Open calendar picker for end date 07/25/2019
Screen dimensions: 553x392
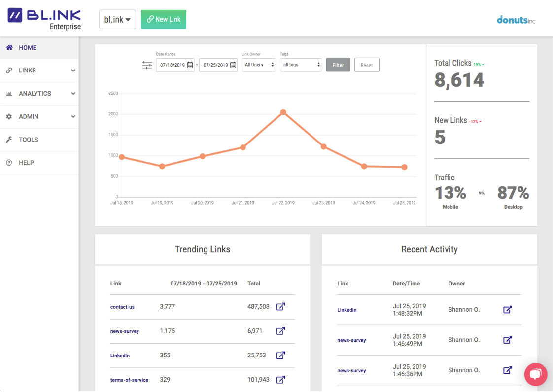point(233,65)
